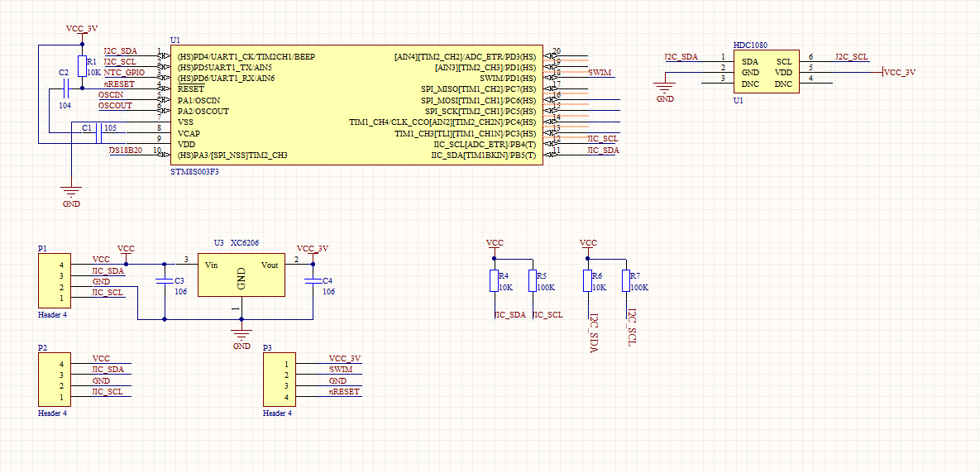
Task: Click the IIC_SDA[TIM1BKIN]/PB5(T) pin name
Action: 484,155
